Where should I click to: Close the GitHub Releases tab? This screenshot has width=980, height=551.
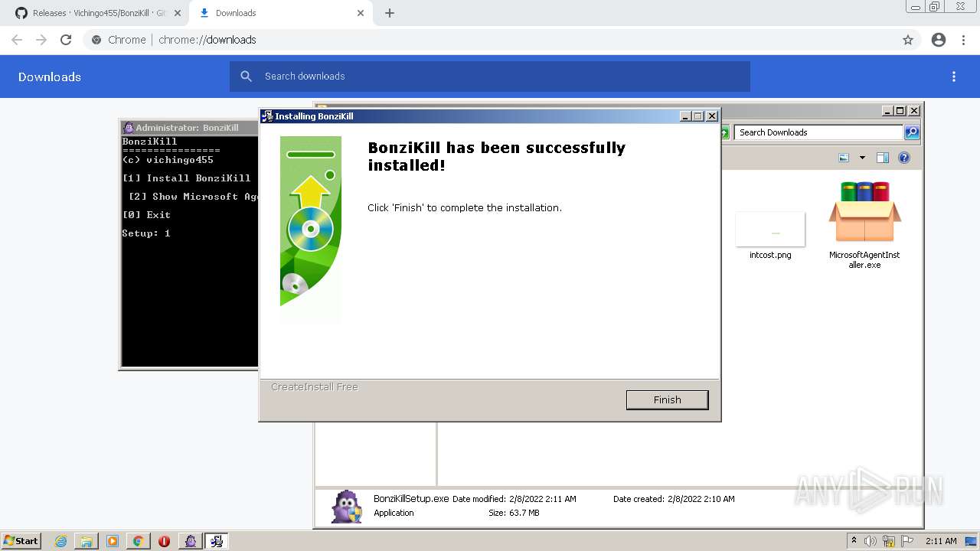coord(177,13)
